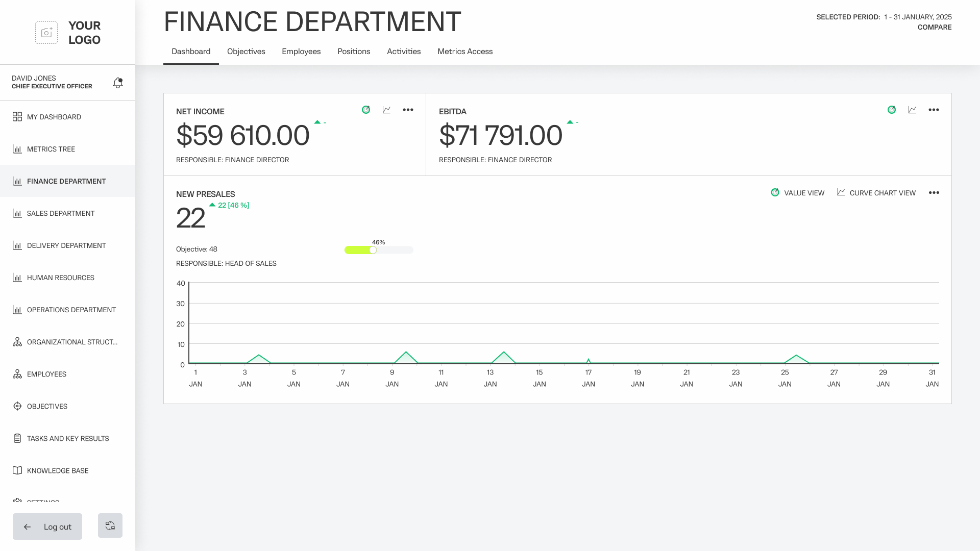Switch EBITDA card to value view icon
This screenshot has width=980, height=551.
click(x=892, y=110)
